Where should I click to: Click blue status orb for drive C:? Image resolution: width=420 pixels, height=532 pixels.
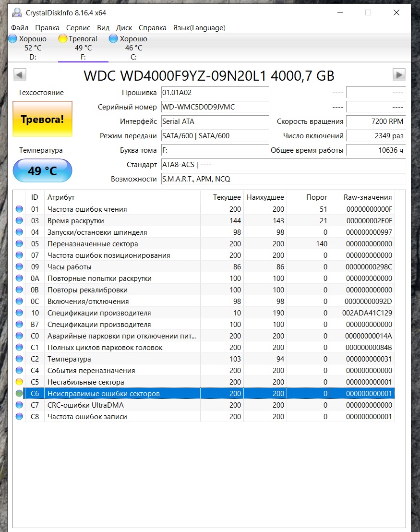(x=113, y=39)
